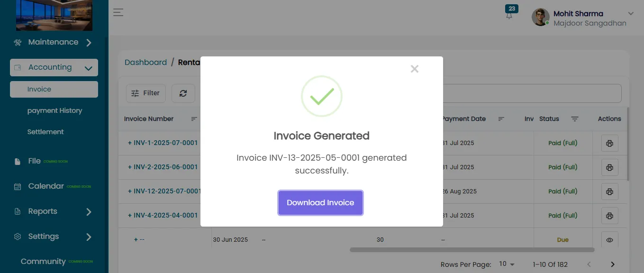View the Due invoice using the eye icon

click(x=609, y=240)
